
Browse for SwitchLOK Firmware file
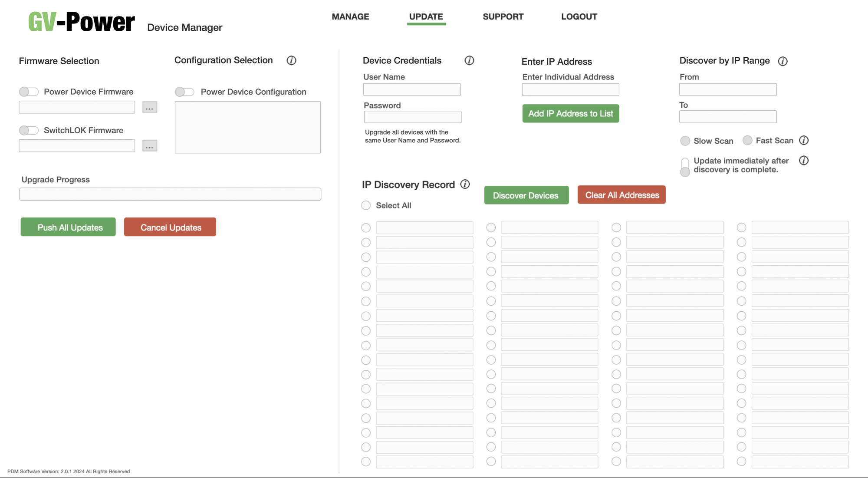[149, 146]
